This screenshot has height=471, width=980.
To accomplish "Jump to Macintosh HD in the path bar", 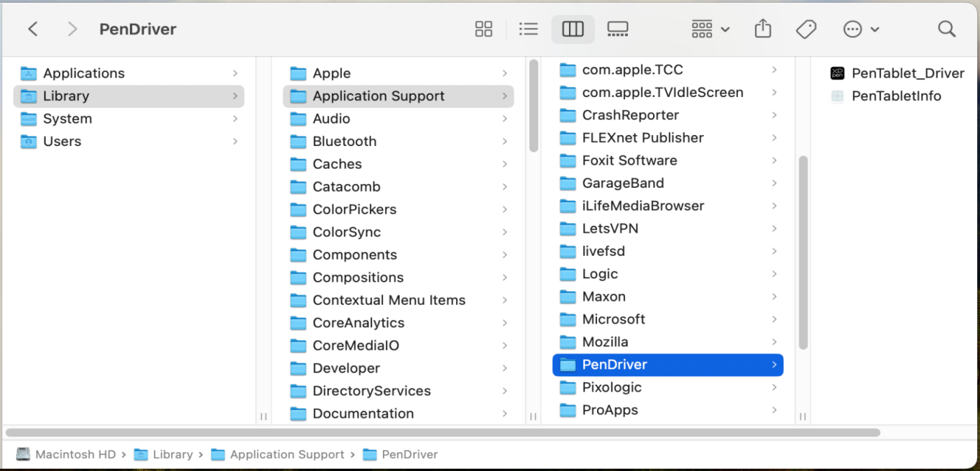I will coord(66,454).
